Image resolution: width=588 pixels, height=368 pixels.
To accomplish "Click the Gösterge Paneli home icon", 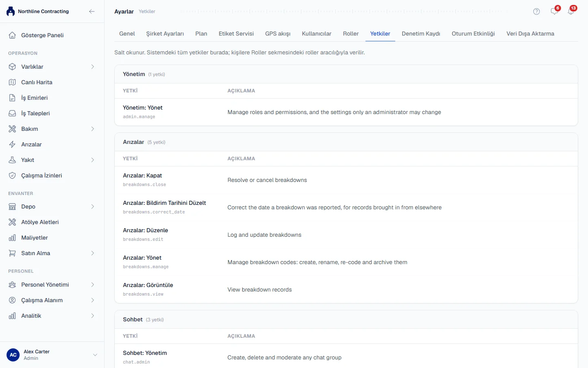I will (12, 35).
